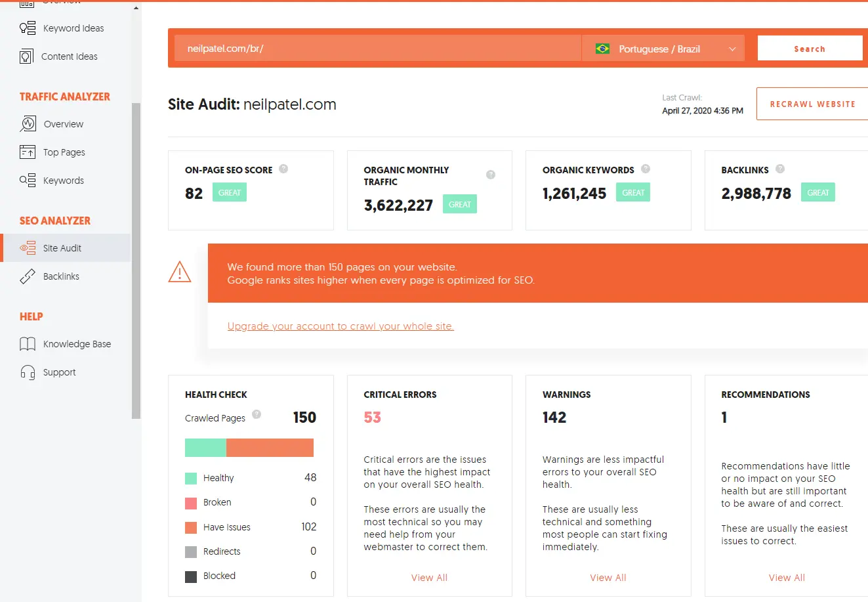The width and height of the screenshot is (868, 602).
Task: Click help icon next to Organic Keywords
Action: click(x=646, y=169)
